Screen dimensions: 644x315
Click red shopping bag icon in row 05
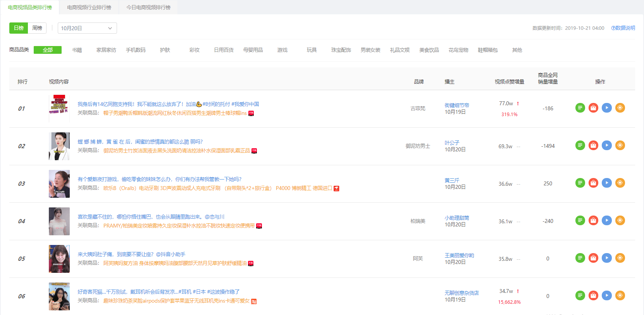(593, 258)
